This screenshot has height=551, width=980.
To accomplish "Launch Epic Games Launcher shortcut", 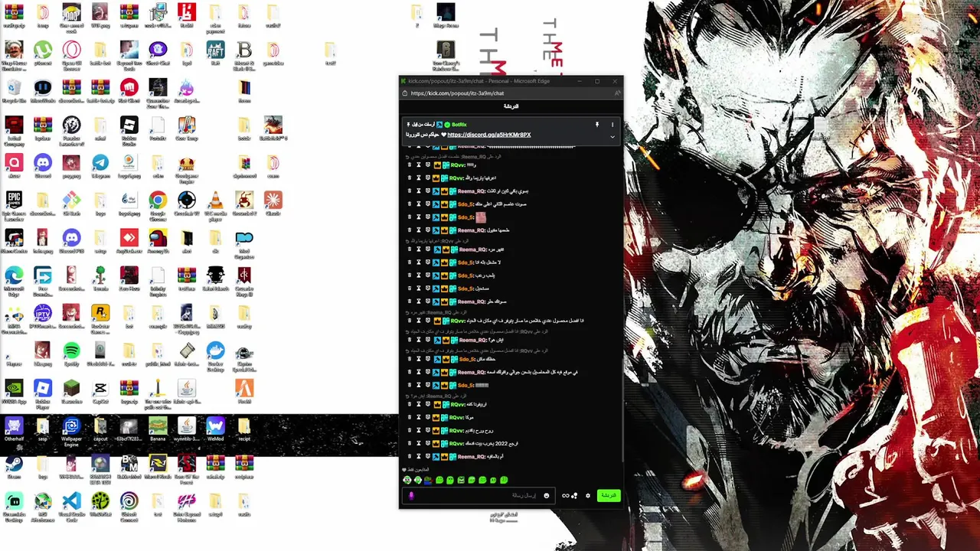I will [x=14, y=203].
